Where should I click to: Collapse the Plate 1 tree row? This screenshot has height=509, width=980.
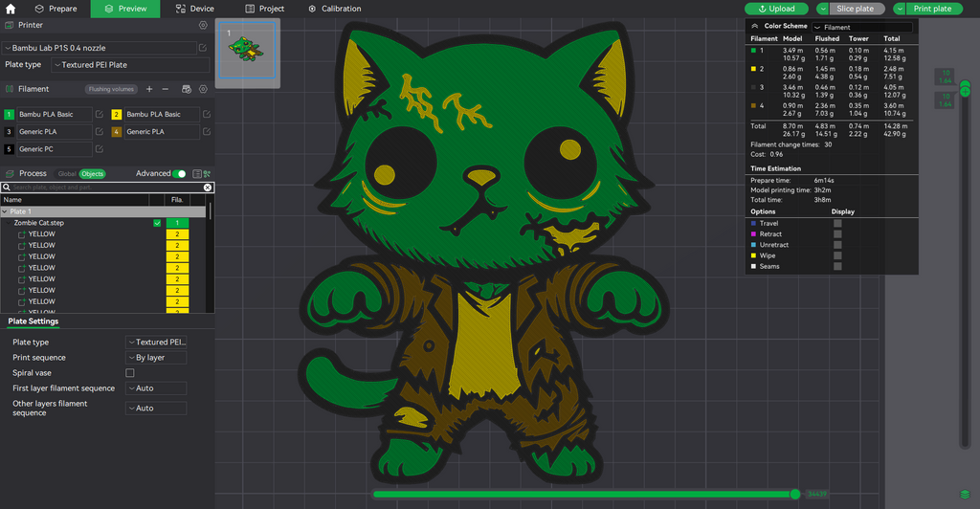5,211
